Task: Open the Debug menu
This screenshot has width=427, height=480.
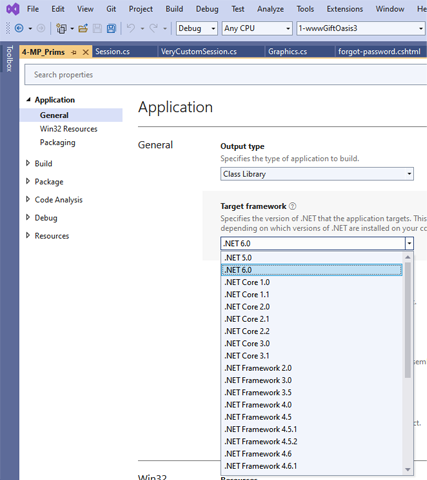Action: pyautogui.click(x=207, y=9)
